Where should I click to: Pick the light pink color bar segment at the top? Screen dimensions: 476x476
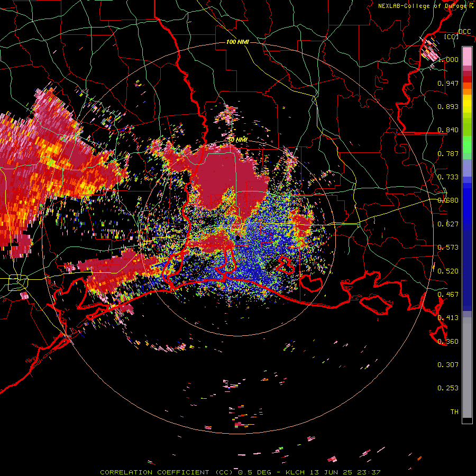coord(467,56)
